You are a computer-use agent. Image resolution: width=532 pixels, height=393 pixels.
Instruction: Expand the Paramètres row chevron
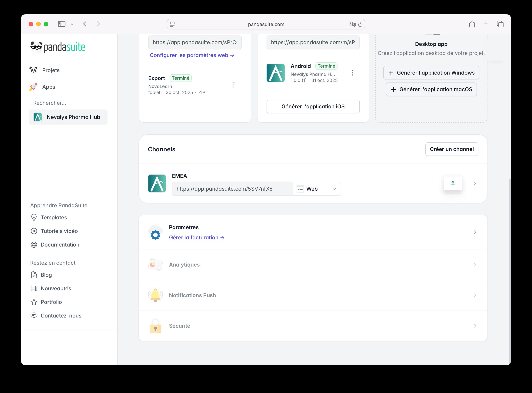coord(475,232)
